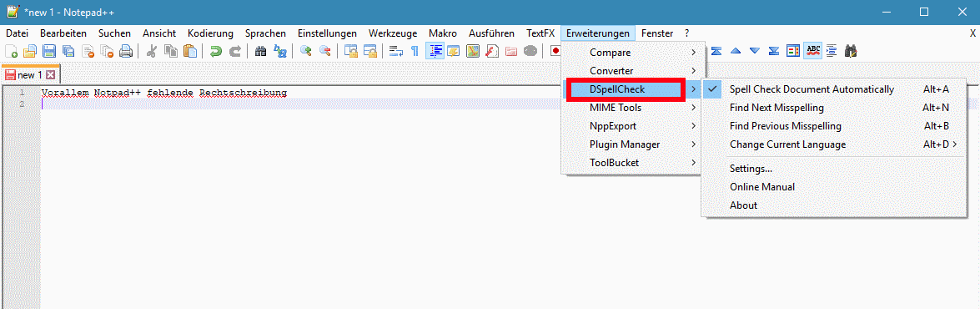Open Find with the binoculars icon

point(260,51)
